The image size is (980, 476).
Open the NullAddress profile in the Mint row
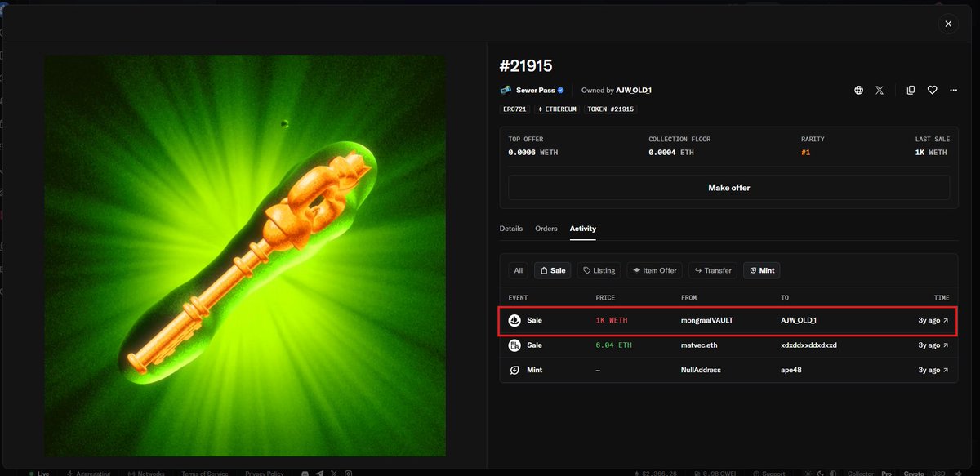[700, 371]
